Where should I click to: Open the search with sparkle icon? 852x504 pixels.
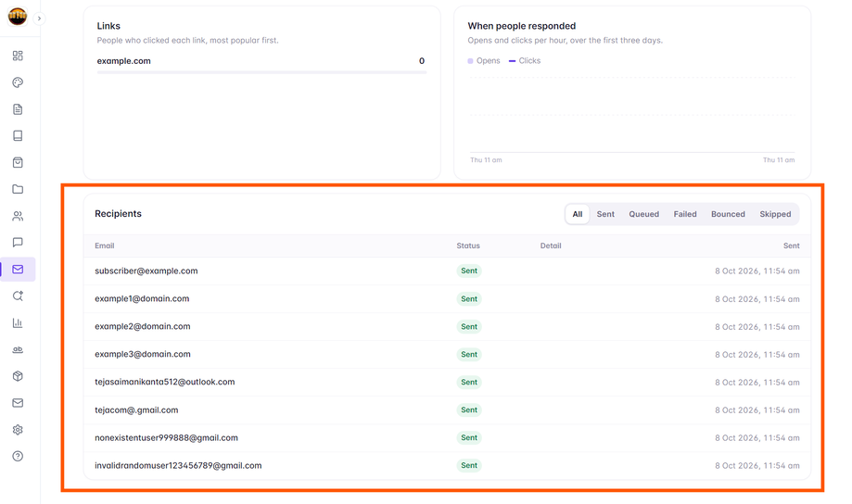point(18,296)
